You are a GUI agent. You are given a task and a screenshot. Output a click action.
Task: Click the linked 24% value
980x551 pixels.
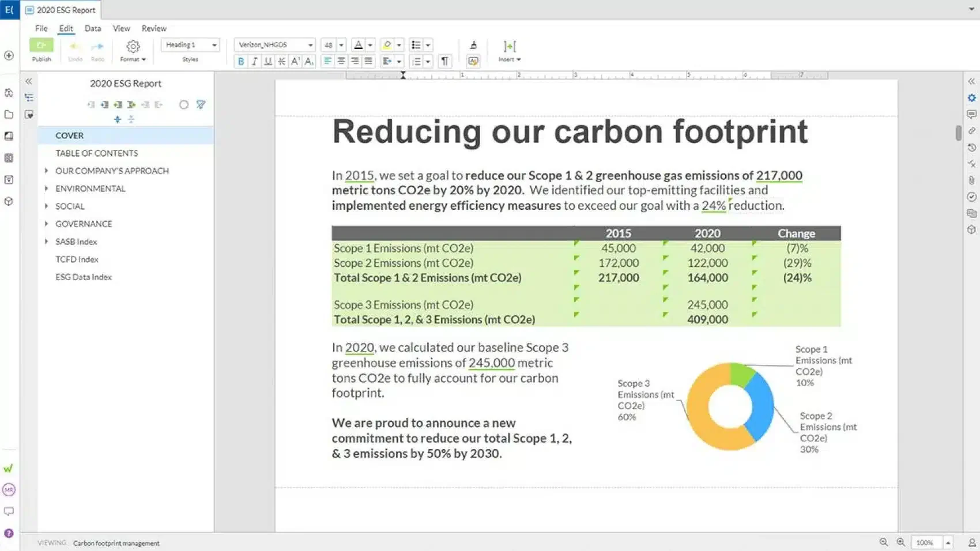(714, 205)
